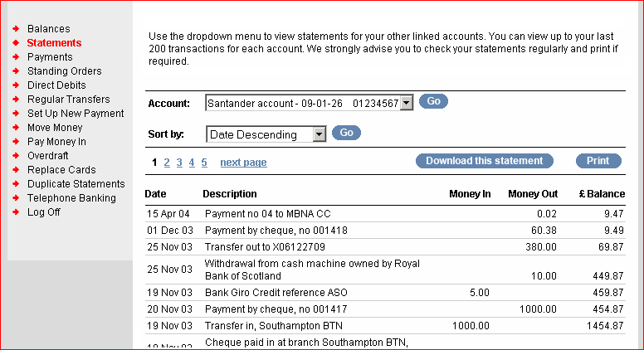Go to statement page 2
The image size is (644, 350).
coord(167,163)
